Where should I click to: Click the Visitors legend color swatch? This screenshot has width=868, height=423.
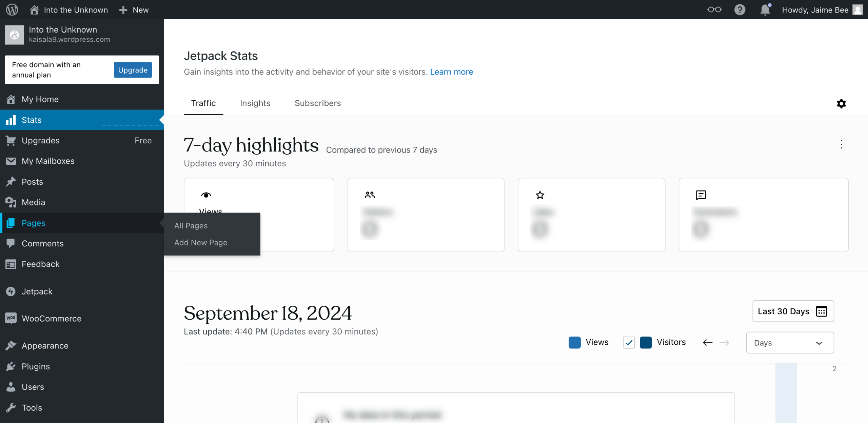coord(646,342)
